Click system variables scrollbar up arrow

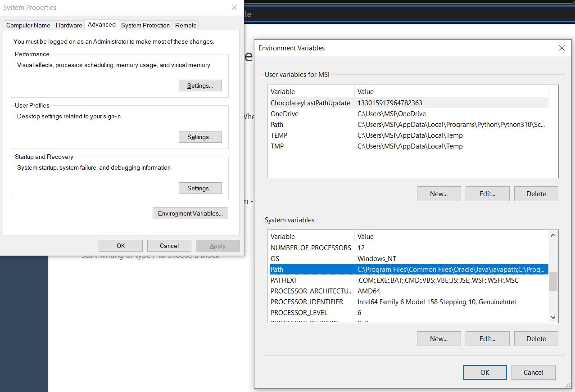pyautogui.click(x=553, y=235)
